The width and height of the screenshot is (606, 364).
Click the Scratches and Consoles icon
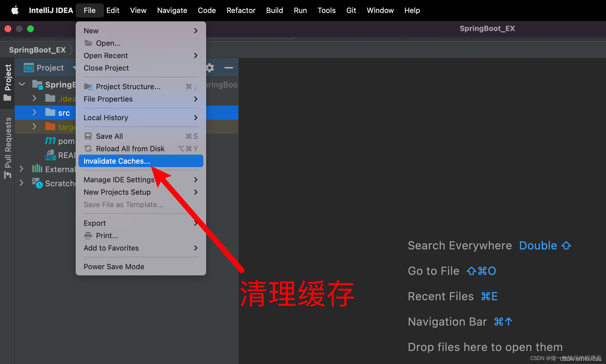[37, 183]
